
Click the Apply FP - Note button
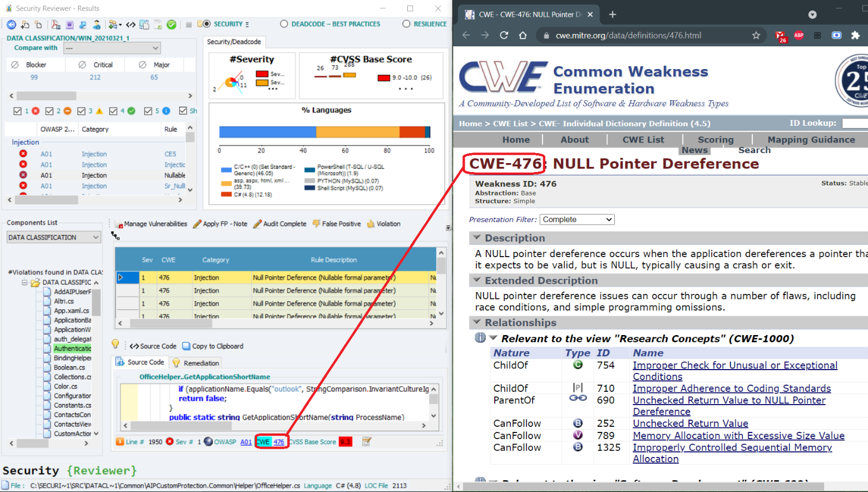[x=220, y=224]
